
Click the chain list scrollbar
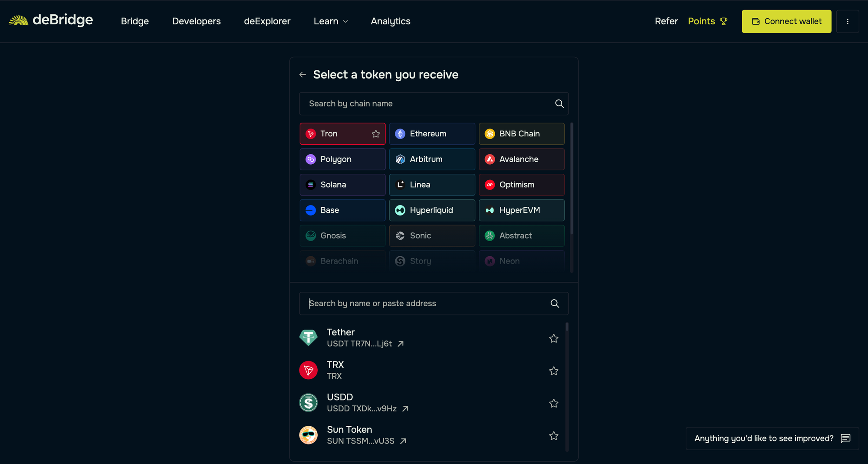571,178
